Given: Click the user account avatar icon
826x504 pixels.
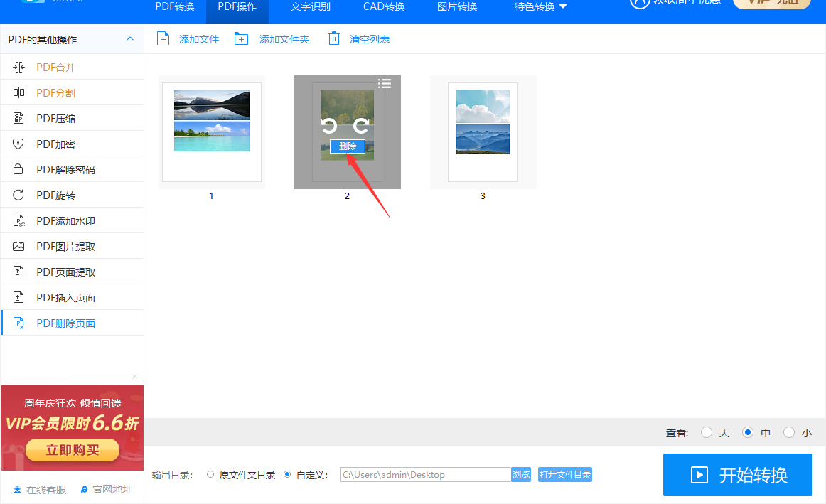Looking at the screenshot, I should coord(640,3).
